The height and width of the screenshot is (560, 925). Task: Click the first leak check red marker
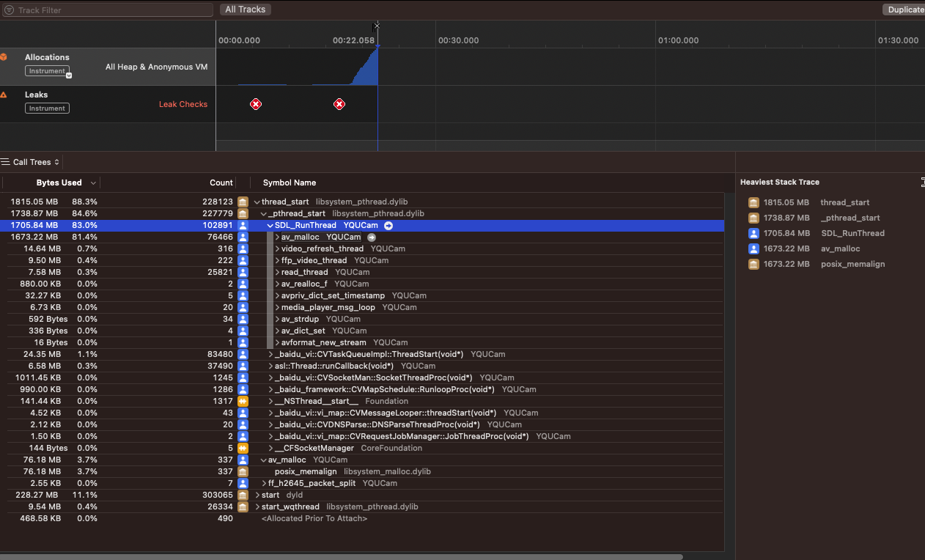(x=256, y=104)
